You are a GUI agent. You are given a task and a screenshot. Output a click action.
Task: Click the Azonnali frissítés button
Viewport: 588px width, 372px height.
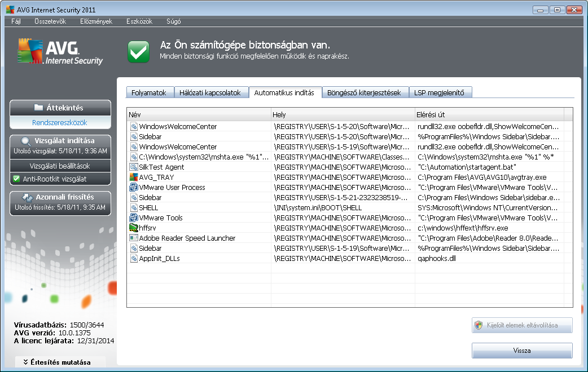click(x=60, y=203)
